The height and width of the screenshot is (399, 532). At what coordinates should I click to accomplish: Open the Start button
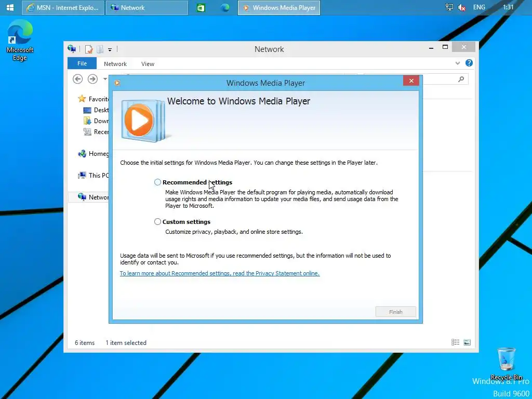coord(10,7)
